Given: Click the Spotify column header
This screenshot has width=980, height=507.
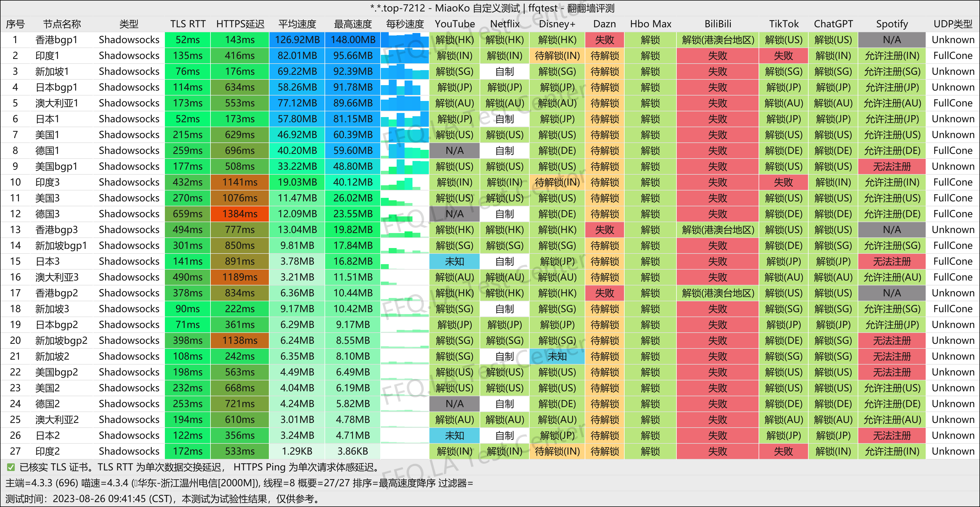Looking at the screenshot, I should coord(892,24).
